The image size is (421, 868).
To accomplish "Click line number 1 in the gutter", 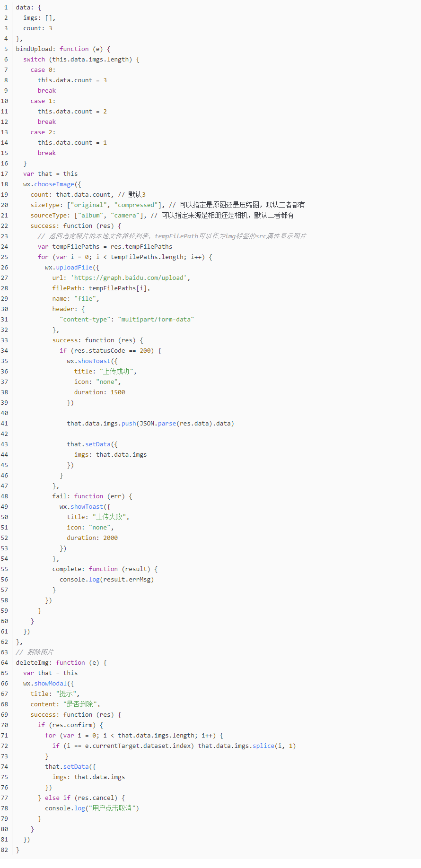I will pos(6,8).
